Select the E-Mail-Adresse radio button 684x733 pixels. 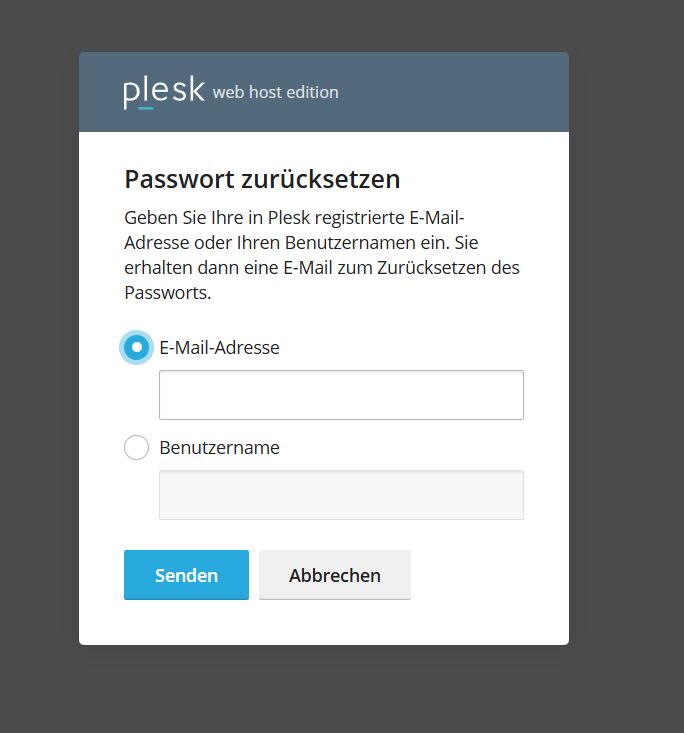pyautogui.click(x=137, y=347)
